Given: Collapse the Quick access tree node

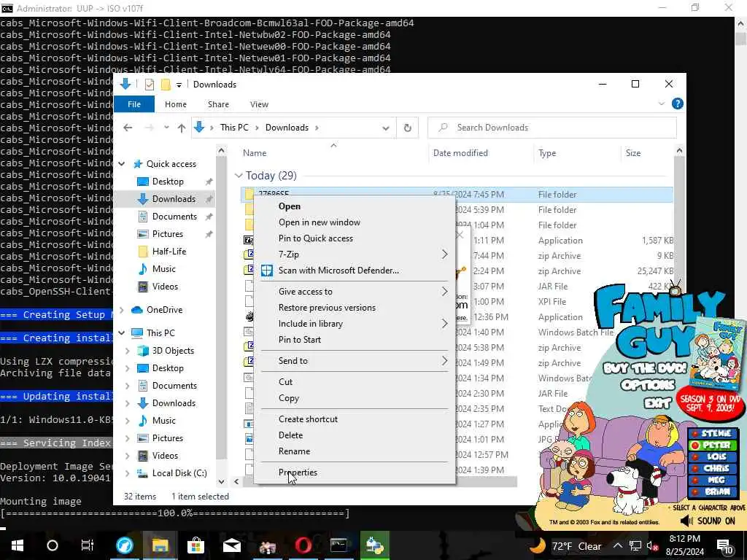Looking at the screenshot, I should point(122,164).
